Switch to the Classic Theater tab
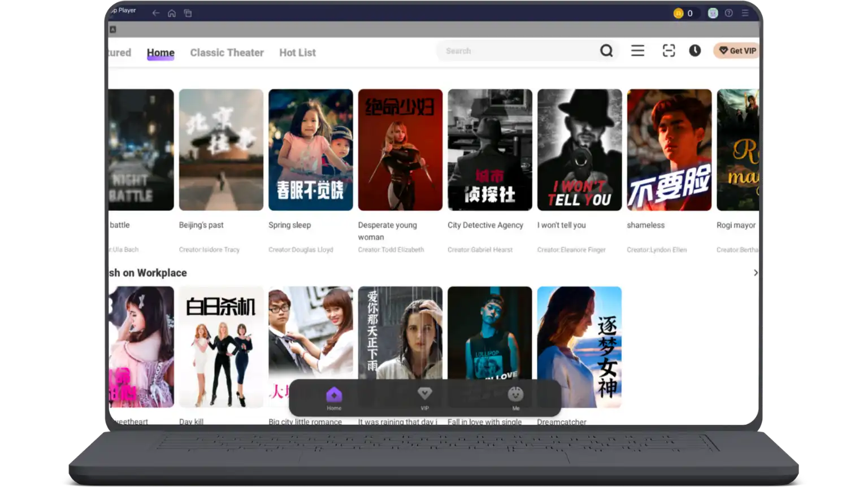This screenshot has height=488, width=868. pyautogui.click(x=227, y=53)
